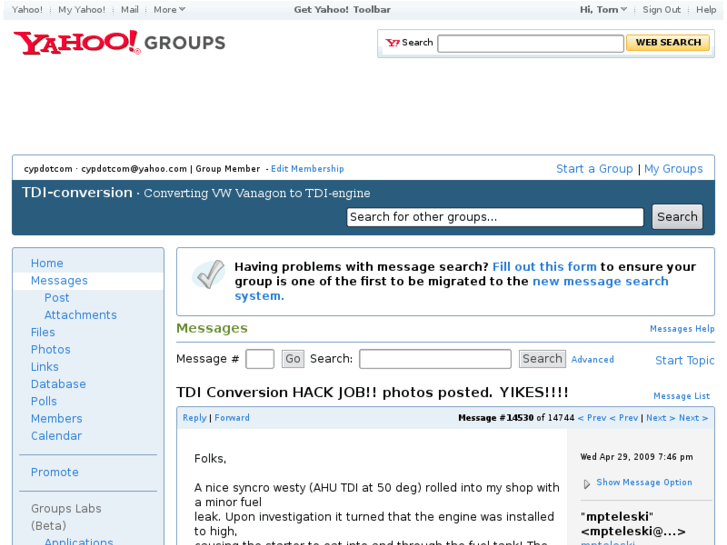Open Calendar in the sidebar

[56, 436]
